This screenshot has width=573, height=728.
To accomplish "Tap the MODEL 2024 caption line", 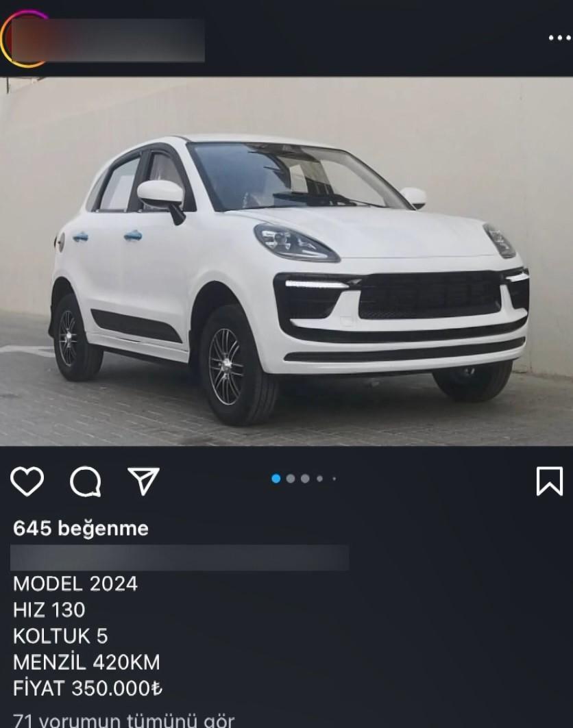I will [75, 584].
